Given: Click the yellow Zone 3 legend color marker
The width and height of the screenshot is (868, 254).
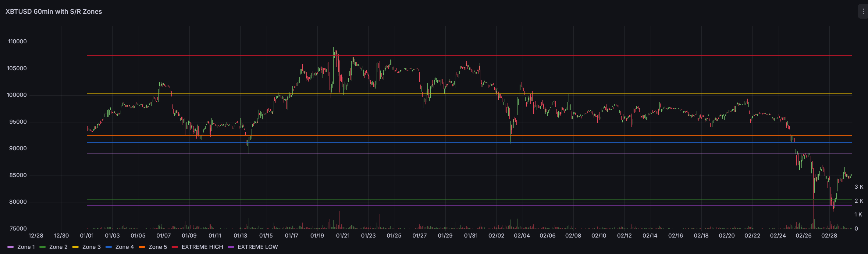Looking at the screenshot, I should (76, 247).
